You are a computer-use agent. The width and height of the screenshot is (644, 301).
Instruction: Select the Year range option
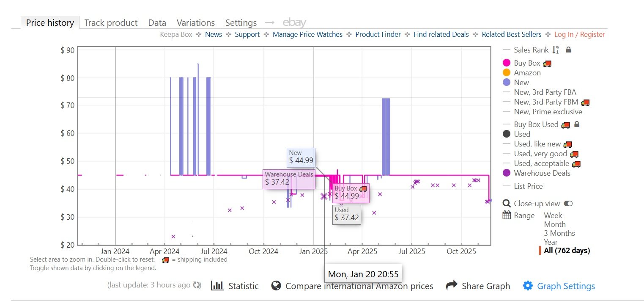click(x=551, y=242)
